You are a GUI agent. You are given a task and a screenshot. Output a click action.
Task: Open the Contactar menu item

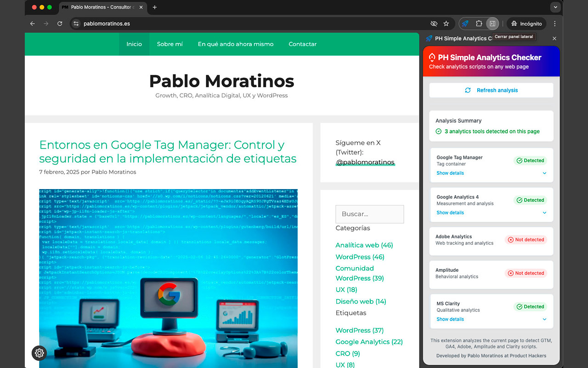302,44
